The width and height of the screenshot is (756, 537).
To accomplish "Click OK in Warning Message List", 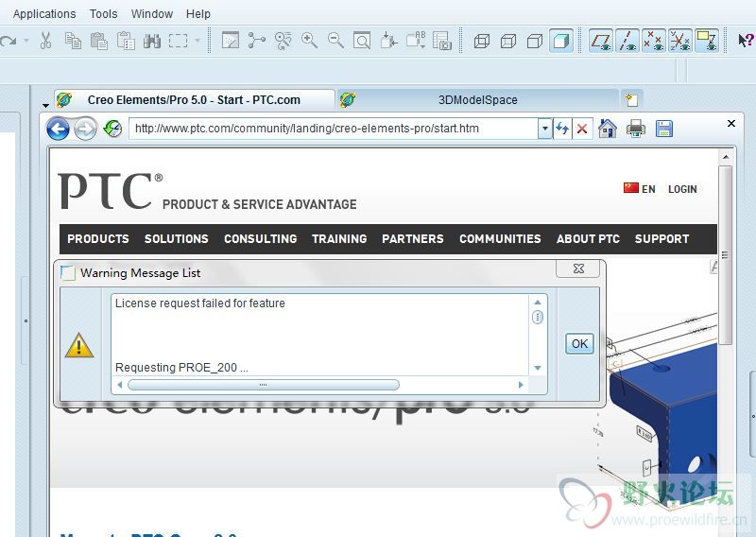I will (579, 343).
